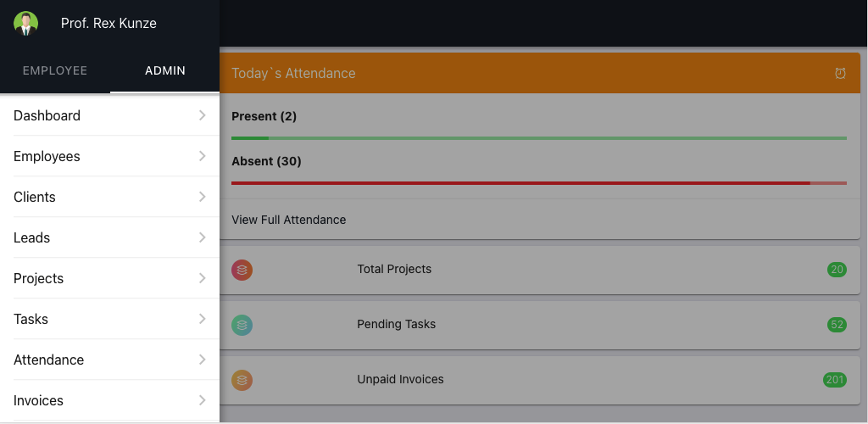Click the red Absent progress bar
The image size is (868, 424).
click(538, 182)
